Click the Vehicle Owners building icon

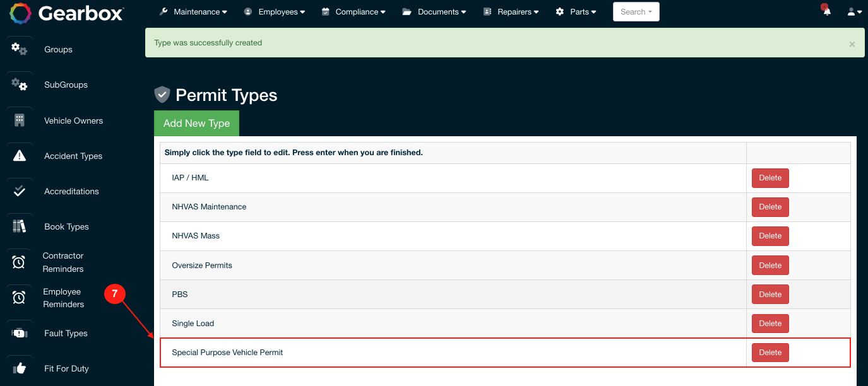pyautogui.click(x=20, y=120)
